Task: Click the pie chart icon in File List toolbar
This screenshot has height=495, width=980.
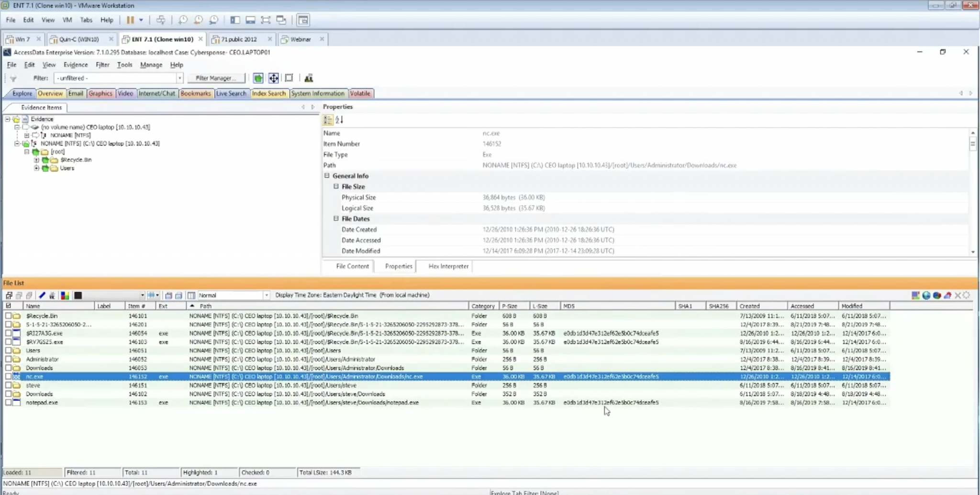Action: [937, 295]
